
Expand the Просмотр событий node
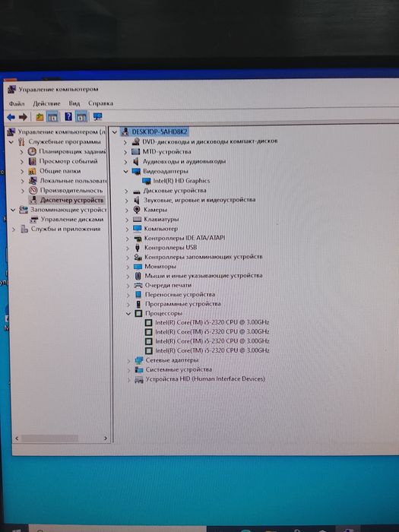click(22, 161)
